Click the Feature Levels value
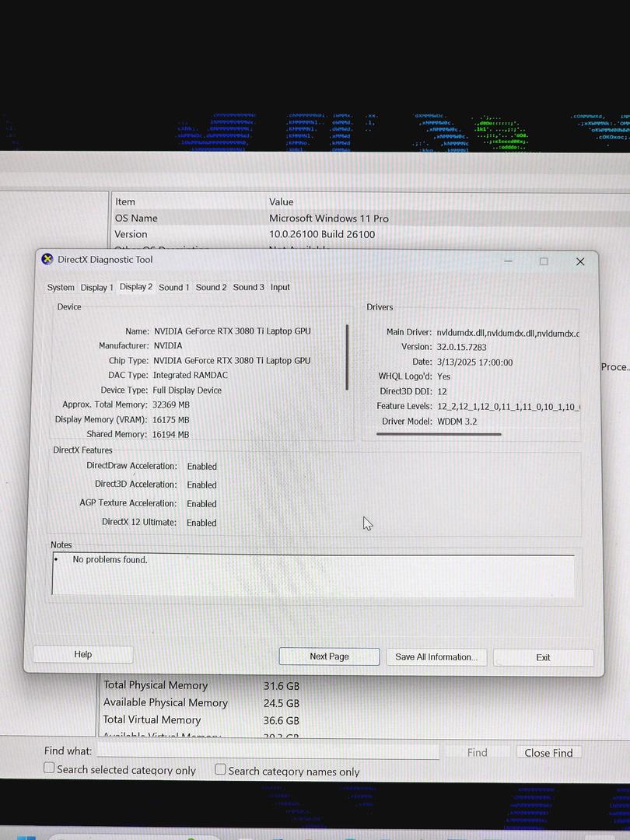This screenshot has height=840, width=630. pyautogui.click(x=509, y=407)
